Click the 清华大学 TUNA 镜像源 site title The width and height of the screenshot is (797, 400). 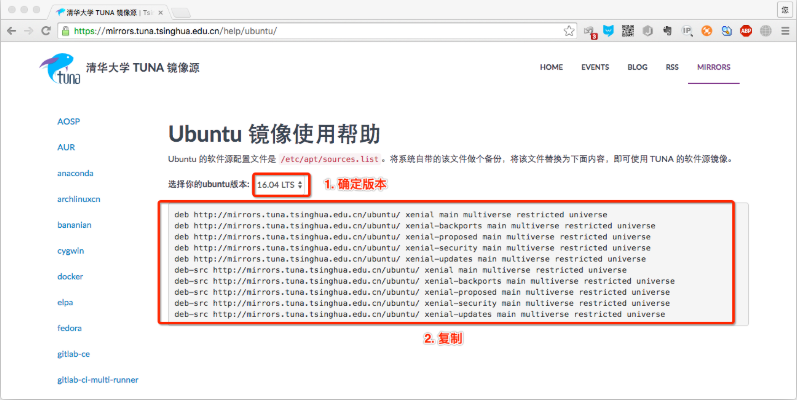143,68
